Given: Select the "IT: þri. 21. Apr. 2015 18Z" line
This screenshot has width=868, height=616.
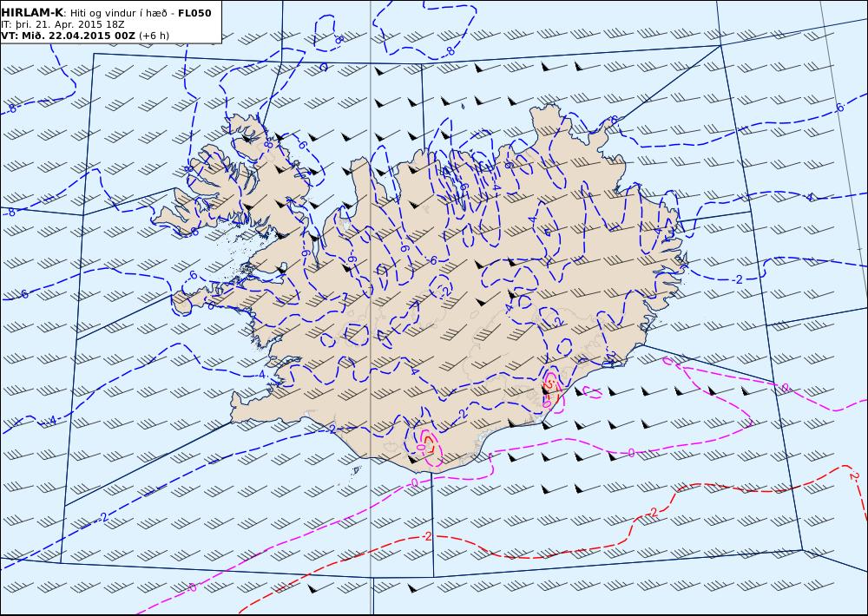Looking at the screenshot, I should tap(62, 24).
